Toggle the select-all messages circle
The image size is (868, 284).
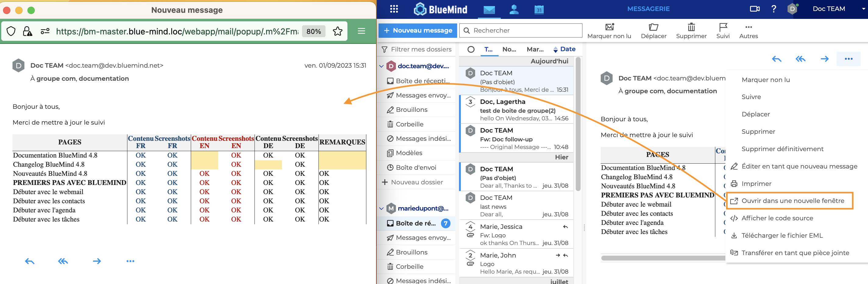[x=471, y=50]
